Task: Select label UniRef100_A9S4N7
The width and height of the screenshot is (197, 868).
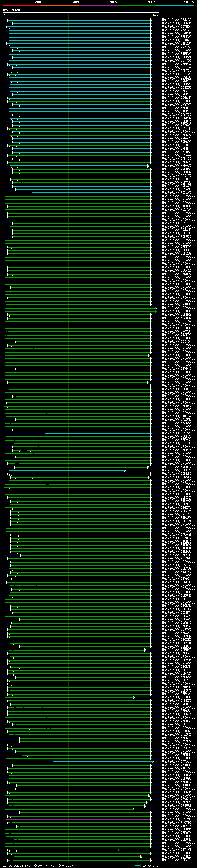Action: tap(177, 189)
